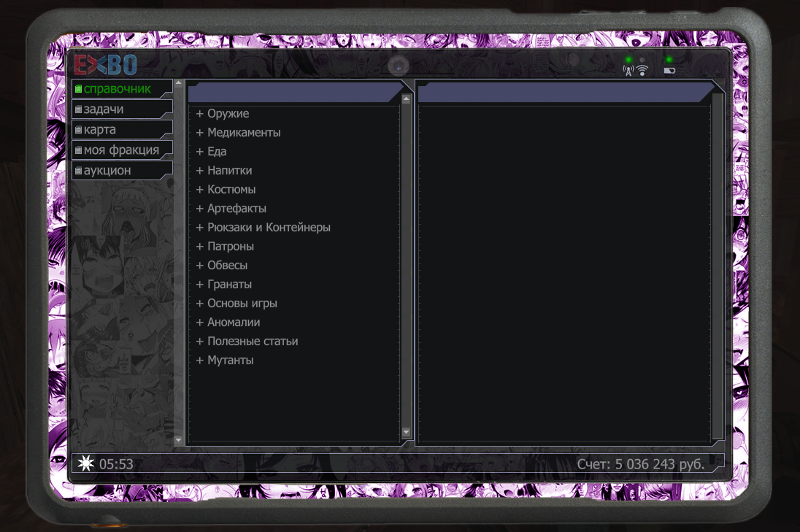Switch to the задачи tab
The width and height of the screenshot is (800, 532).
(x=122, y=109)
